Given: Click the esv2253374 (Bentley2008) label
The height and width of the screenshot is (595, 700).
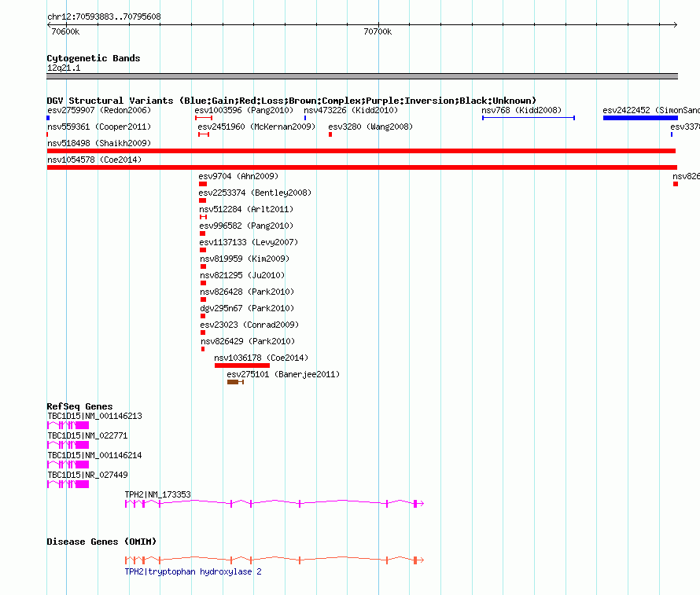Looking at the screenshot, I should [255, 193].
